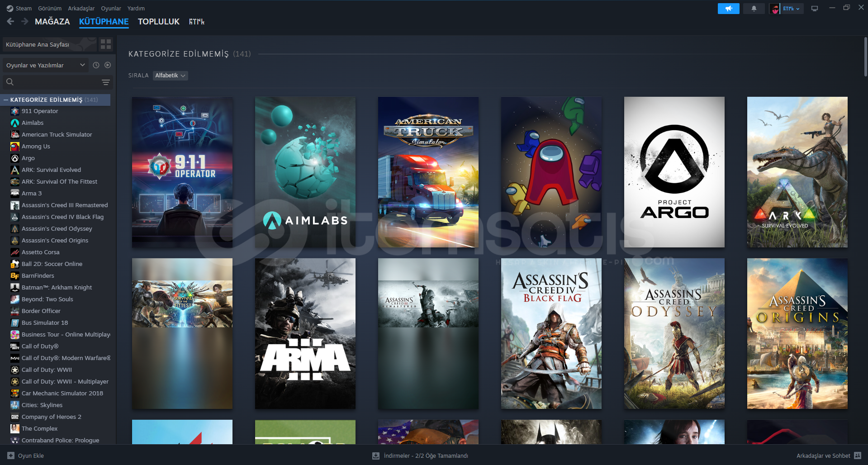Screen dimensions: 868x465
Task: Open the Görünüm menu
Action: click(x=50, y=8)
